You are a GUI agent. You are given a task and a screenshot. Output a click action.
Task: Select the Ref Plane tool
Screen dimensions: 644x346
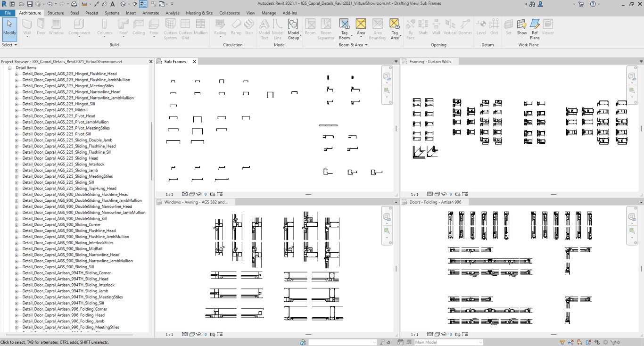click(x=535, y=28)
